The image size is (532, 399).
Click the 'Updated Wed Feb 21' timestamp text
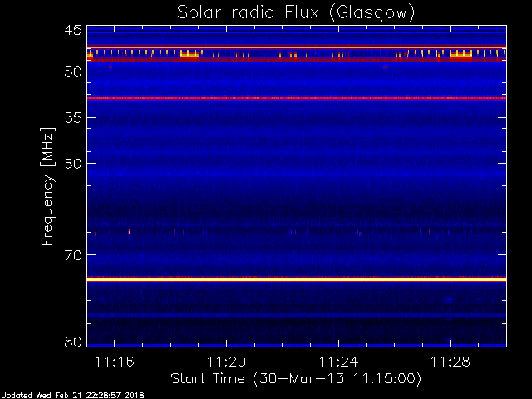(x=72, y=396)
